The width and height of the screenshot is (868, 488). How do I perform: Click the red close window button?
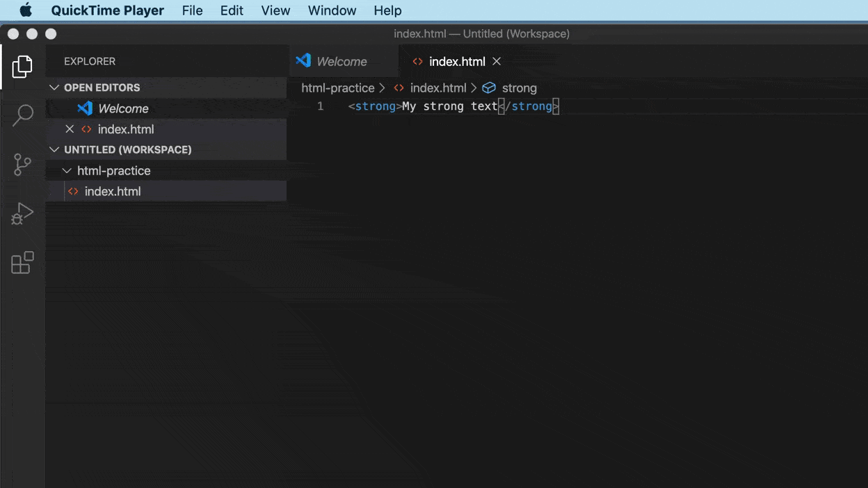click(x=13, y=33)
